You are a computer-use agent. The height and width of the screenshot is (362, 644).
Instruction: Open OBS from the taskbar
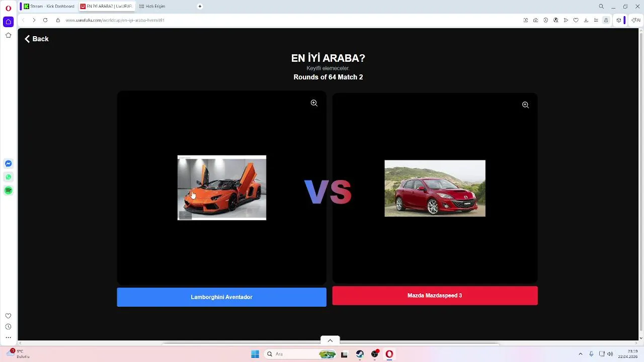coord(375,354)
